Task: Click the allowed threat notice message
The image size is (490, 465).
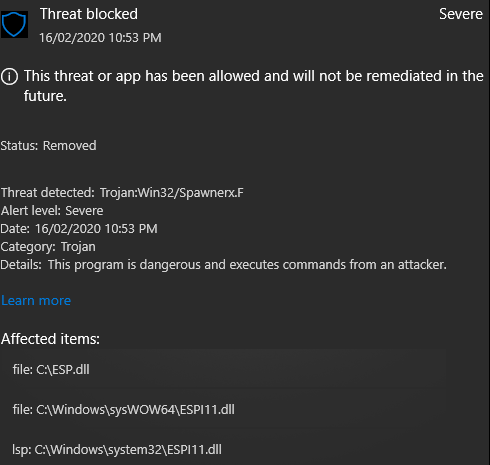Action: [253, 86]
